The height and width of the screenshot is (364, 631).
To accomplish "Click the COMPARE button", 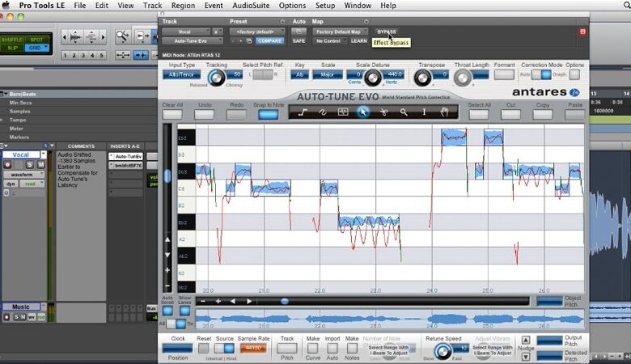I will coord(269,41).
